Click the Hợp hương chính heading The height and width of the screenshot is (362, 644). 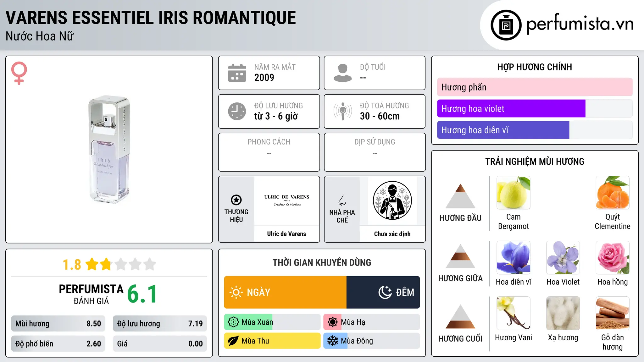pyautogui.click(x=535, y=67)
